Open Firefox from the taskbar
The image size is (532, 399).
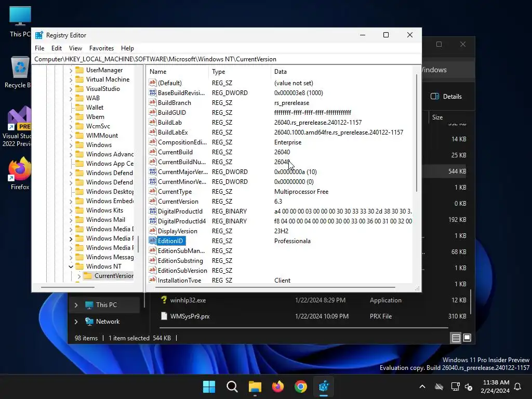tap(278, 387)
